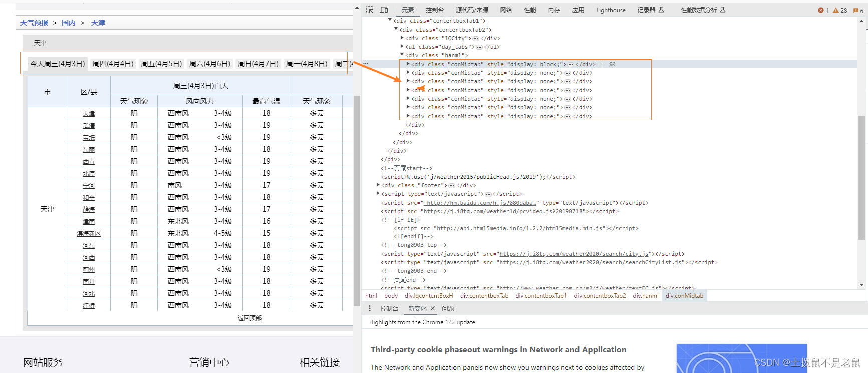Select div.conMidtab breadcrumb
This screenshot has height=373, width=868.
pyautogui.click(x=684, y=296)
